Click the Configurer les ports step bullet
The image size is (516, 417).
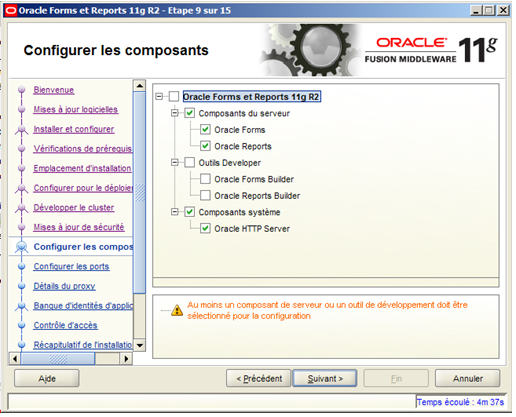[x=22, y=266]
